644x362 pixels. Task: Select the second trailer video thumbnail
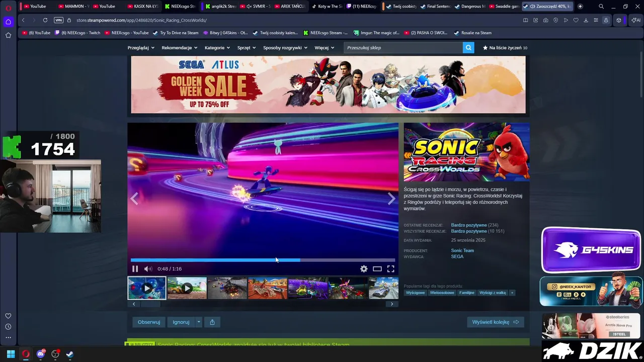[x=187, y=288]
